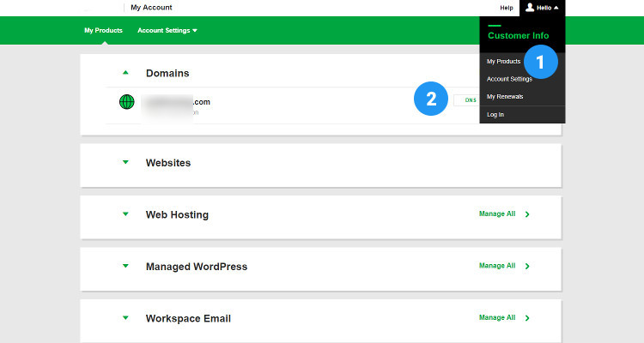
Task: Click chevron arrow next to Managed WordPress Manage All
Action: click(x=527, y=267)
